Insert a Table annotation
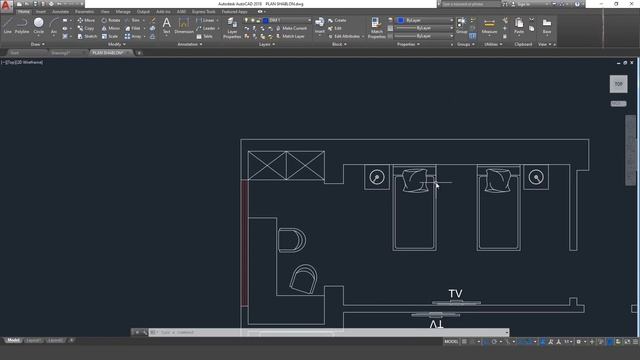Screen dimensions: 640x360 click(204, 36)
